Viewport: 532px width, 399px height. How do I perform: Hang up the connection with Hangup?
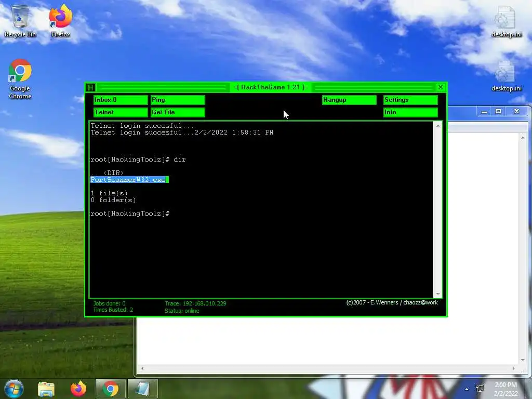tap(349, 100)
